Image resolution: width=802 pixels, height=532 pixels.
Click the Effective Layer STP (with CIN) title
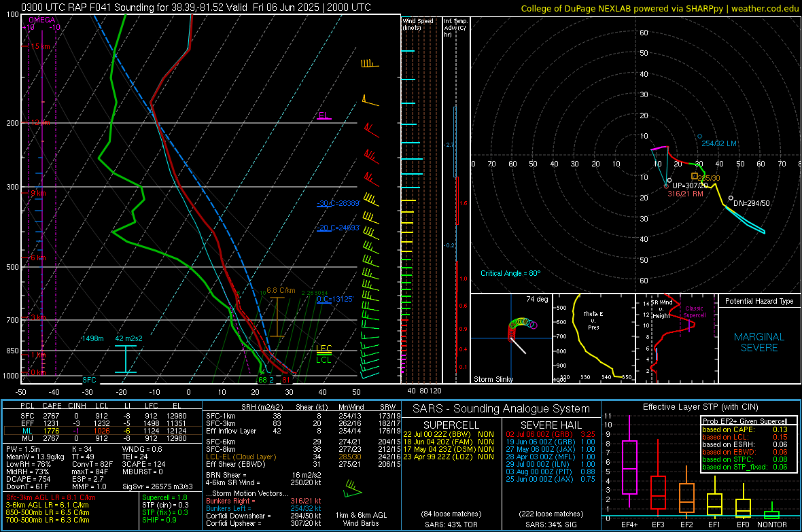(700, 407)
